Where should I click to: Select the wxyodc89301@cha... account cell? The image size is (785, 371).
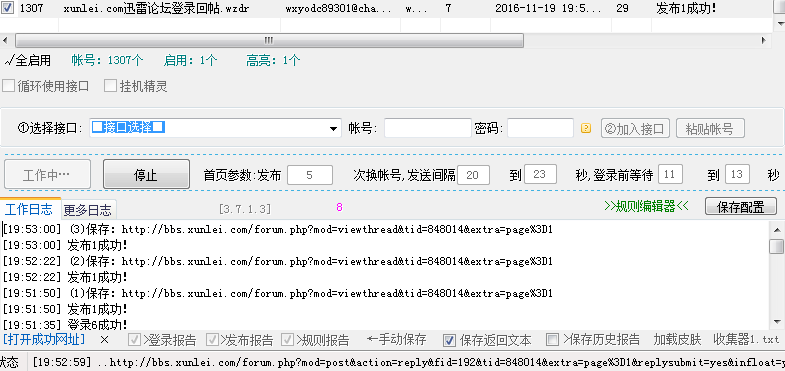[x=339, y=9]
